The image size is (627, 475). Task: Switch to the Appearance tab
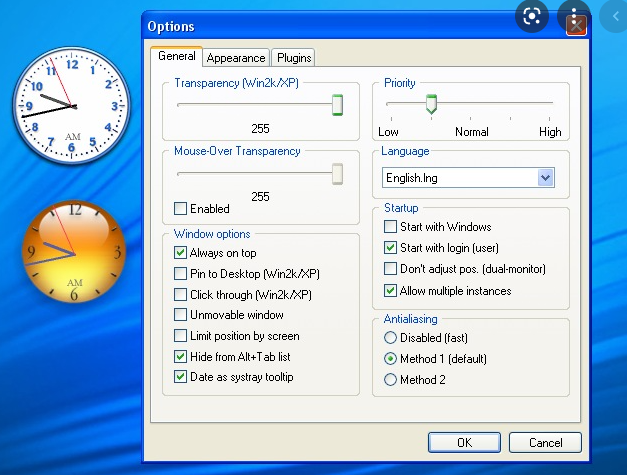click(x=236, y=58)
